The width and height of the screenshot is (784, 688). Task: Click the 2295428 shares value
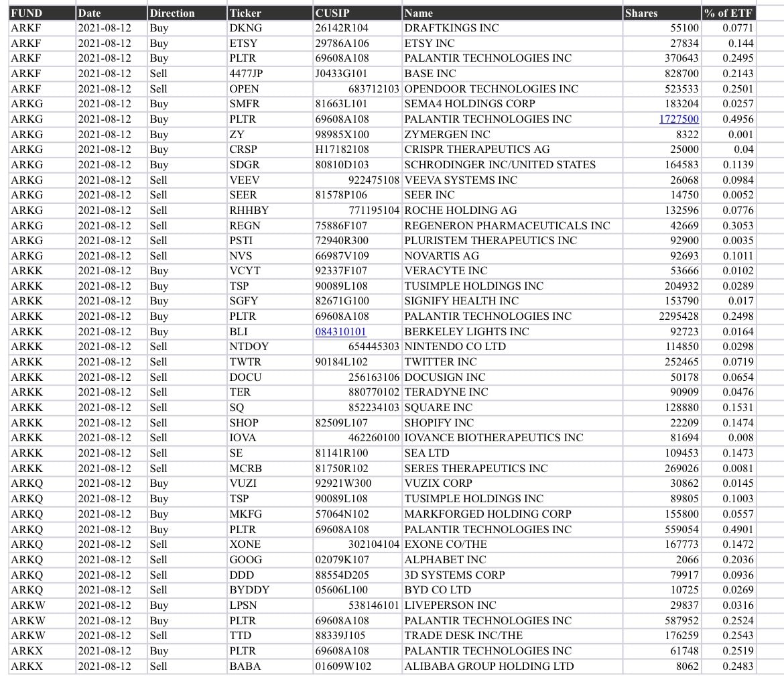point(662,317)
